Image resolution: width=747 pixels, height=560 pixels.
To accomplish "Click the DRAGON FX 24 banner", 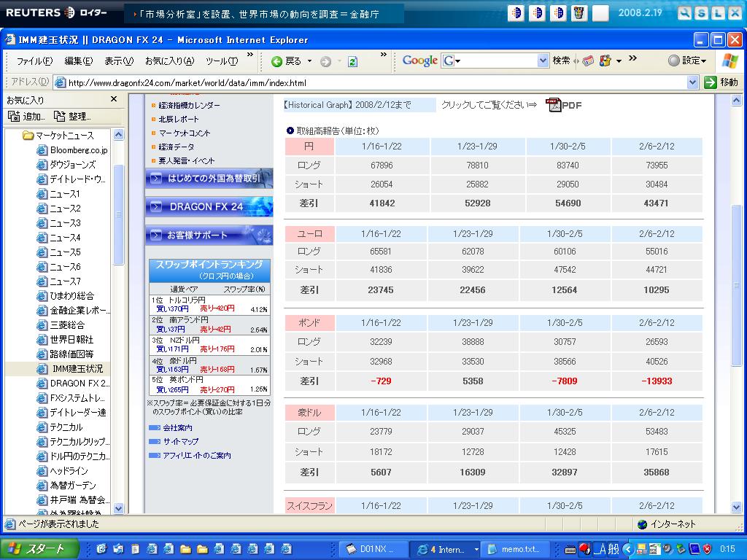I will pyautogui.click(x=209, y=206).
